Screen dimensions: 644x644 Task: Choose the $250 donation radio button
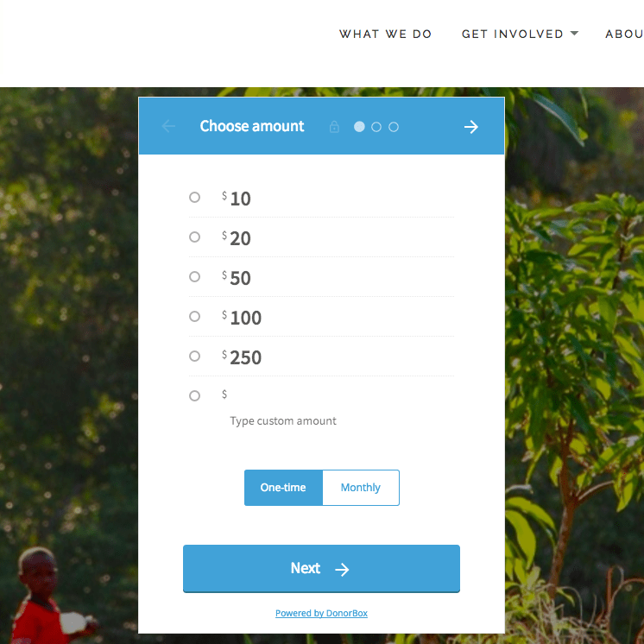click(195, 356)
